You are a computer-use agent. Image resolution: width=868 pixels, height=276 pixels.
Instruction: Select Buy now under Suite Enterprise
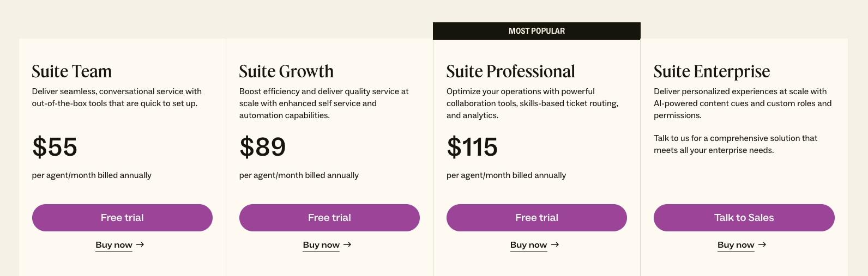point(736,245)
